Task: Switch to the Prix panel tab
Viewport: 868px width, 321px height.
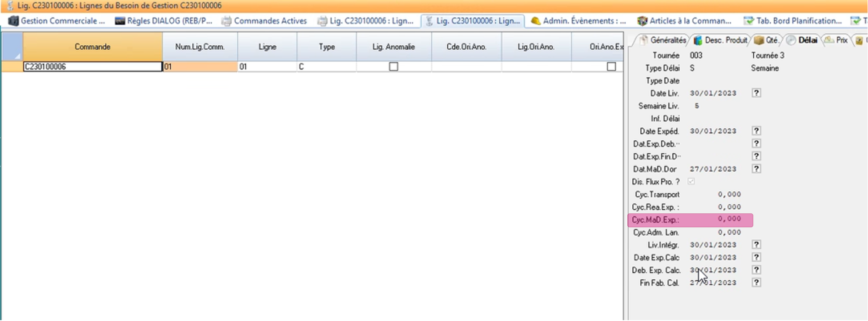Action: 837,40
